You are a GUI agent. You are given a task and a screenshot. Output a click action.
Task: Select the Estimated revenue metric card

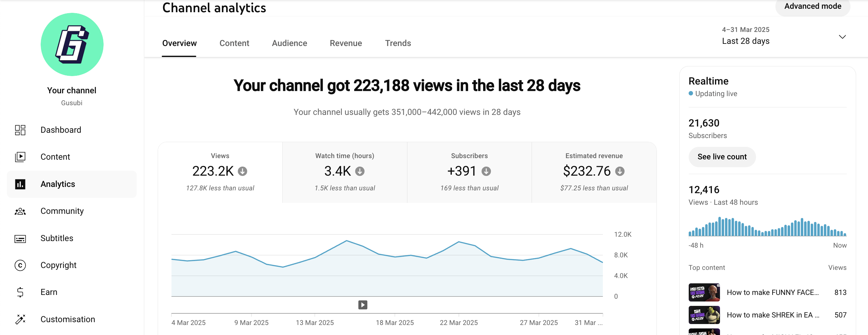click(x=594, y=172)
